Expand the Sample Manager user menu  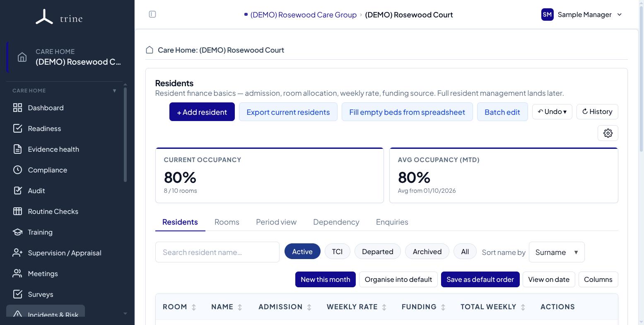(x=582, y=15)
